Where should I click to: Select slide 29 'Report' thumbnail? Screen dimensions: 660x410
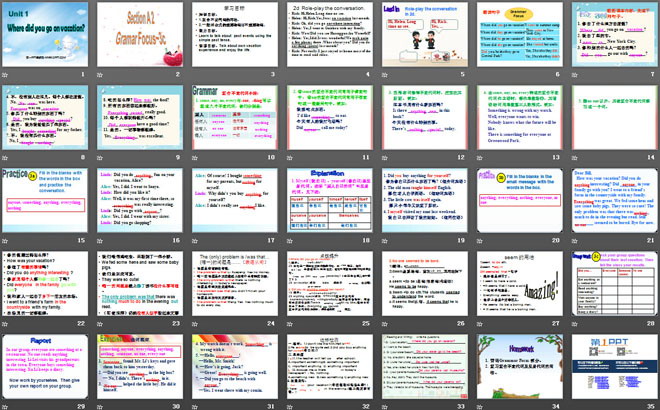[45, 366]
